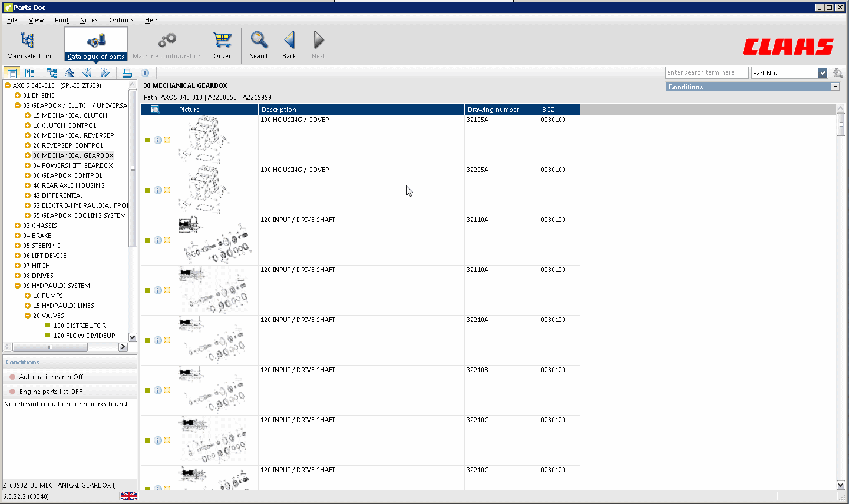The height and width of the screenshot is (504, 849).
Task: Click the info icon next to the printer
Action: click(145, 72)
